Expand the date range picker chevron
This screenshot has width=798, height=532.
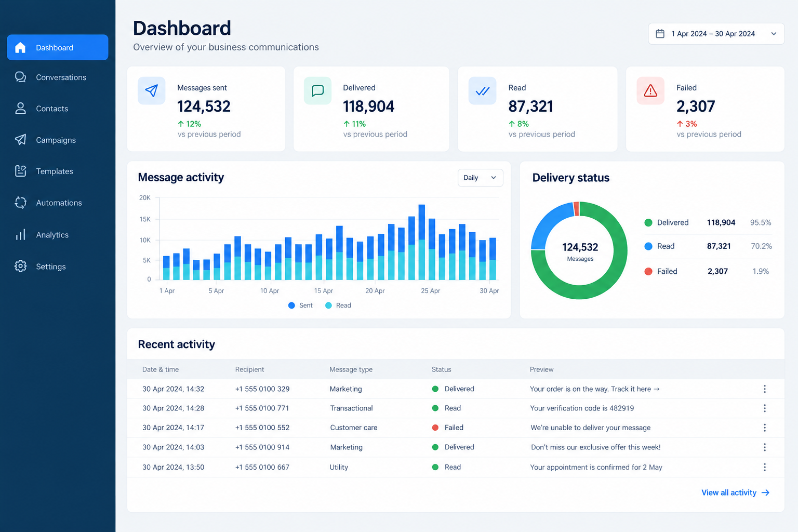774,34
